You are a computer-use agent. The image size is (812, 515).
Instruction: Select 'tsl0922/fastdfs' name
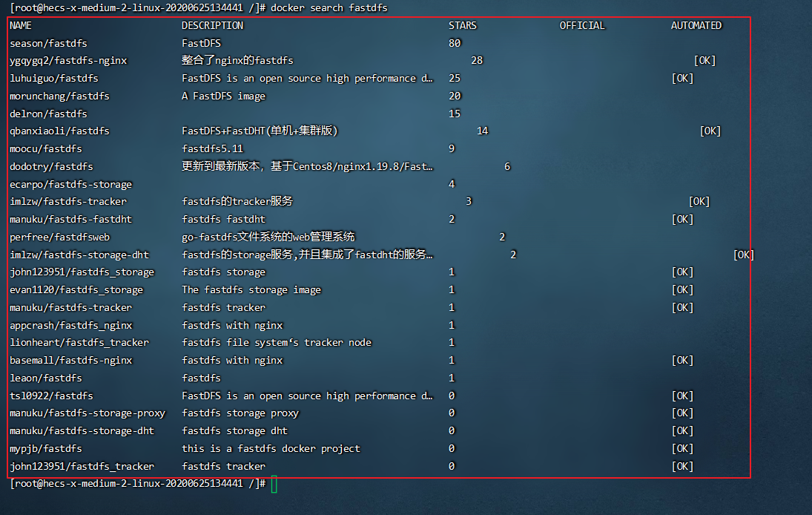point(51,396)
